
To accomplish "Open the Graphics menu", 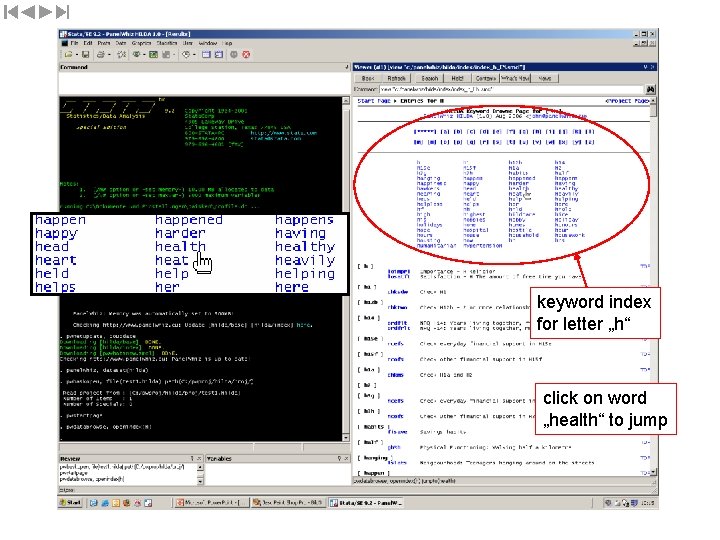I will [141, 43].
